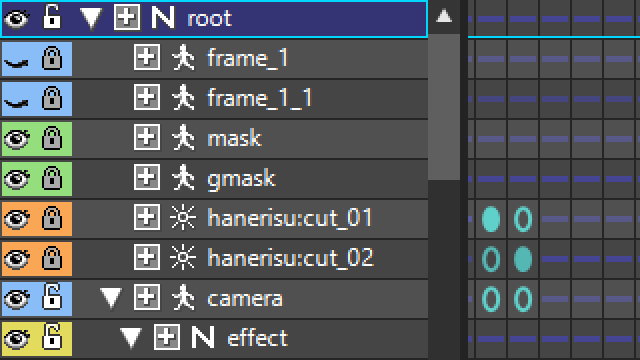Screen dimensions: 640x360
Task: Click the bone icon of frame_1 layer
Action: [183, 58]
